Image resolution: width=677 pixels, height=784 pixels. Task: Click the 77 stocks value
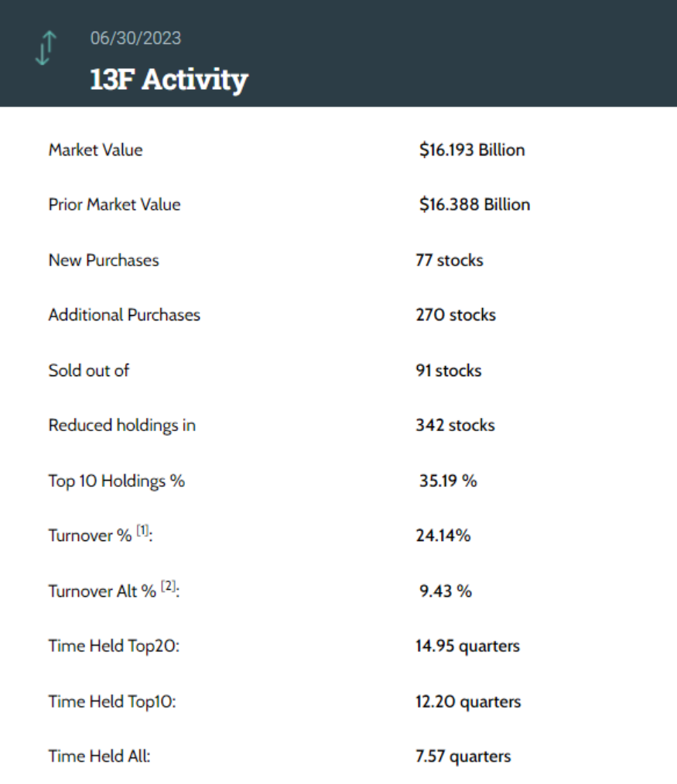[449, 260]
